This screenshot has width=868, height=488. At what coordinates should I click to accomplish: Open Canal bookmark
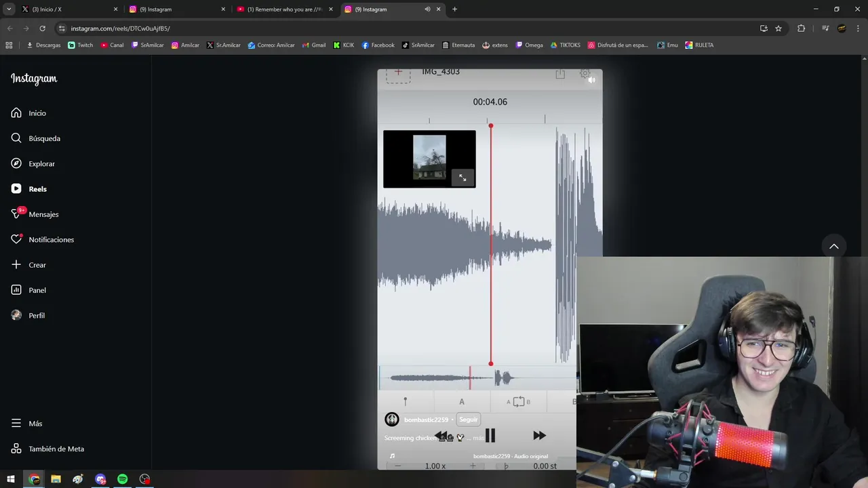pyautogui.click(x=113, y=45)
